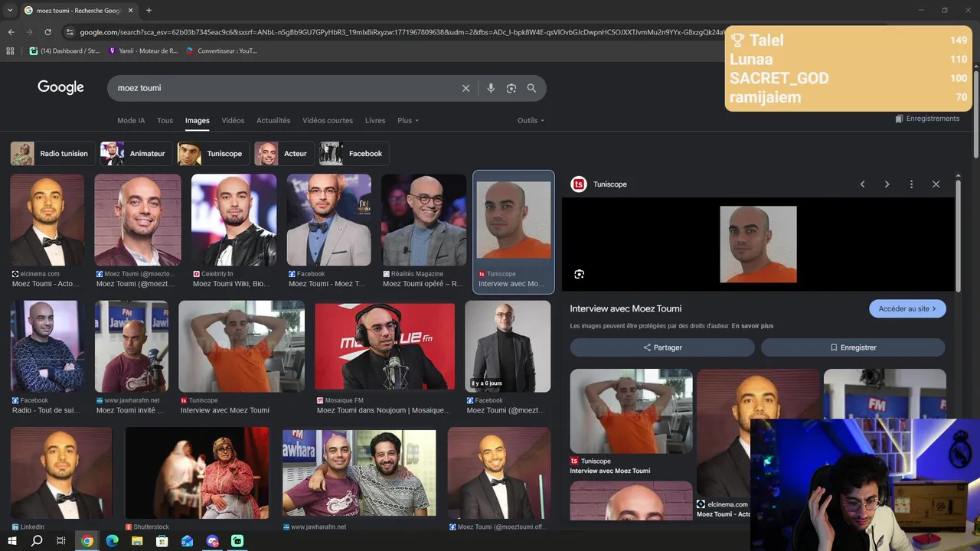980x551 pixels.
Task: Open Task View on the taskbar
Action: click(61, 541)
